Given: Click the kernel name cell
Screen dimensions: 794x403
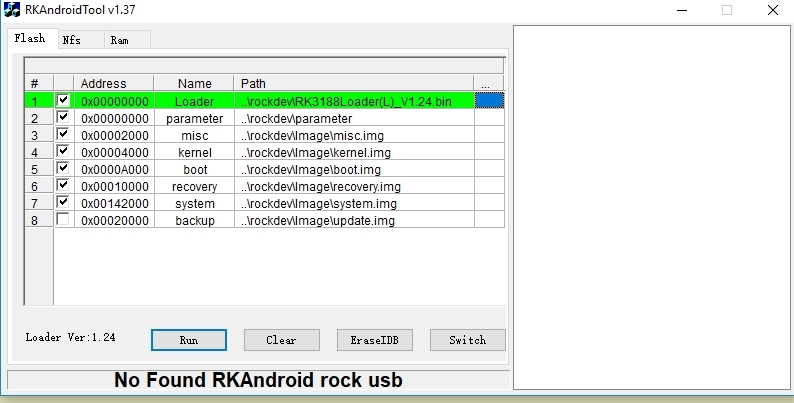Looking at the screenshot, I should 194,152.
